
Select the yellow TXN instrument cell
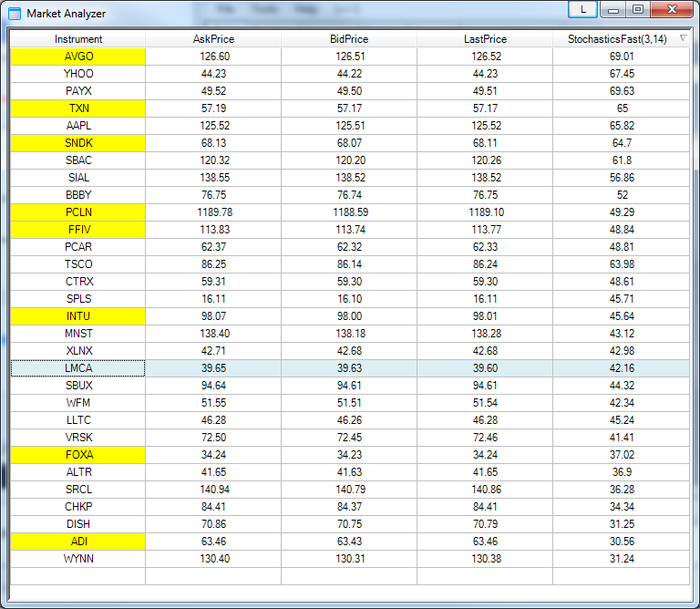pyautogui.click(x=78, y=108)
